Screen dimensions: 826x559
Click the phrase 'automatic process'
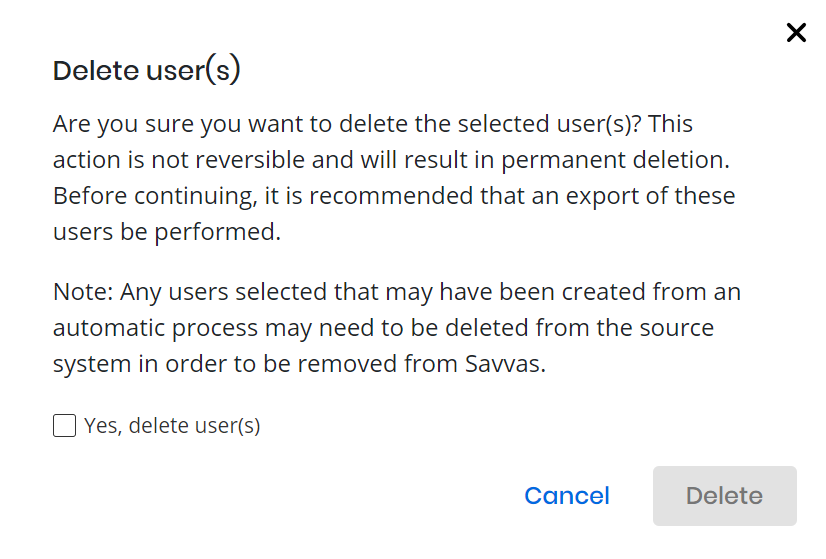coord(155,328)
